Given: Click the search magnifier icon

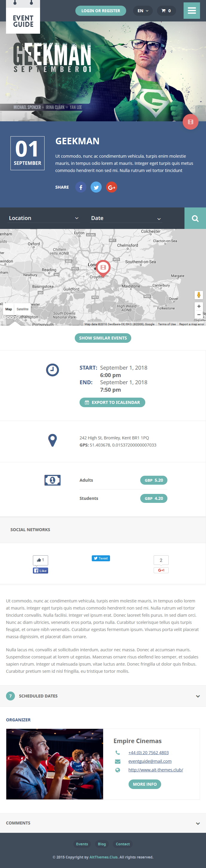Looking at the screenshot, I should tap(195, 218).
